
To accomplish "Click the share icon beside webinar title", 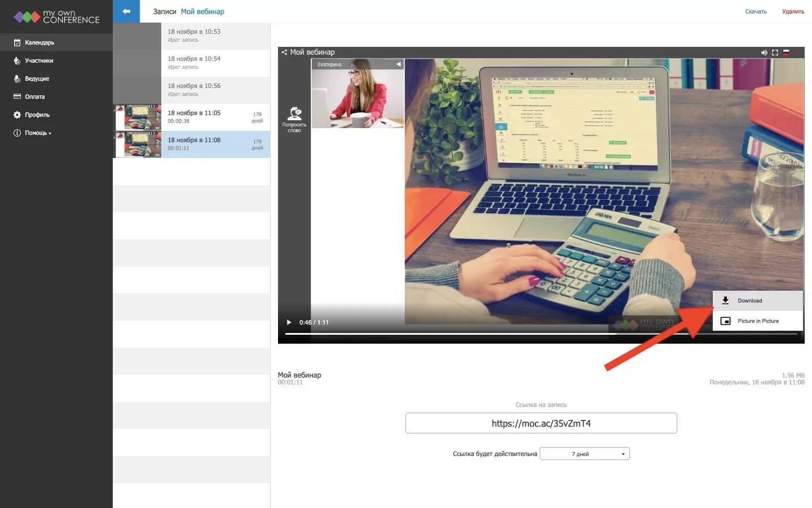I will [284, 52].
